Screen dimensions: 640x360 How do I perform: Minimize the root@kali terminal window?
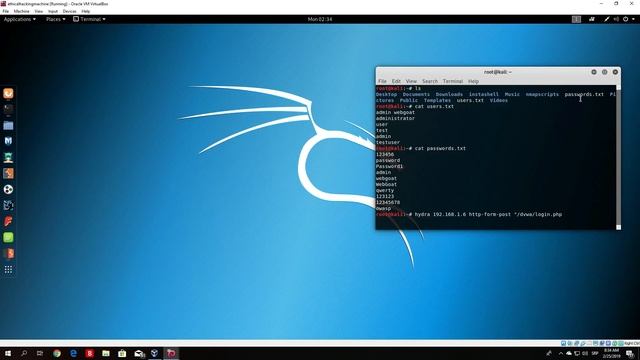point(594,72)
